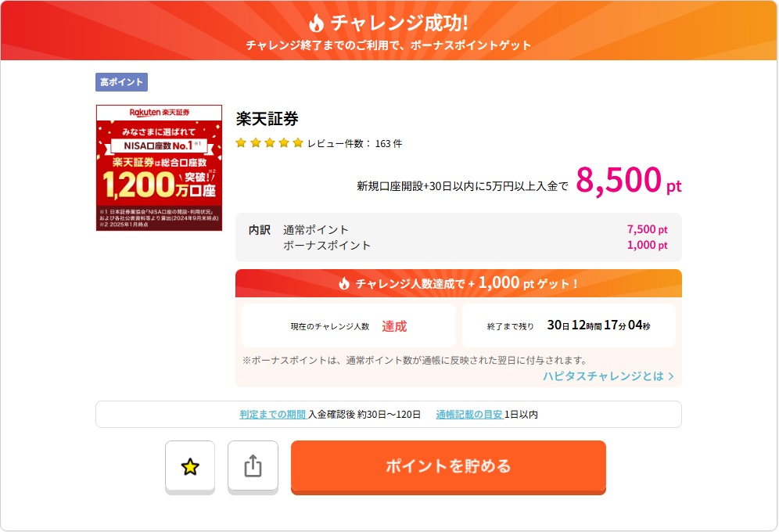Screen dimensions: 779x532
Task: Click the flame icon beside チャレンジ成功!
Action: [317, 23]
